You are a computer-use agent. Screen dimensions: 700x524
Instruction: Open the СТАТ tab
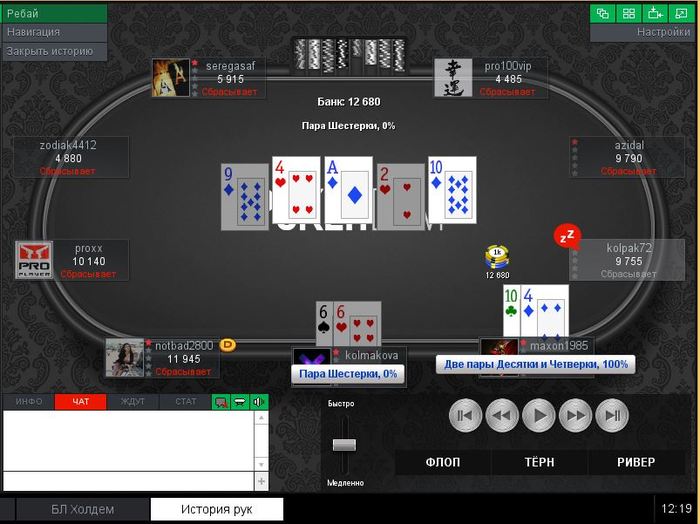tap(185, 402)
